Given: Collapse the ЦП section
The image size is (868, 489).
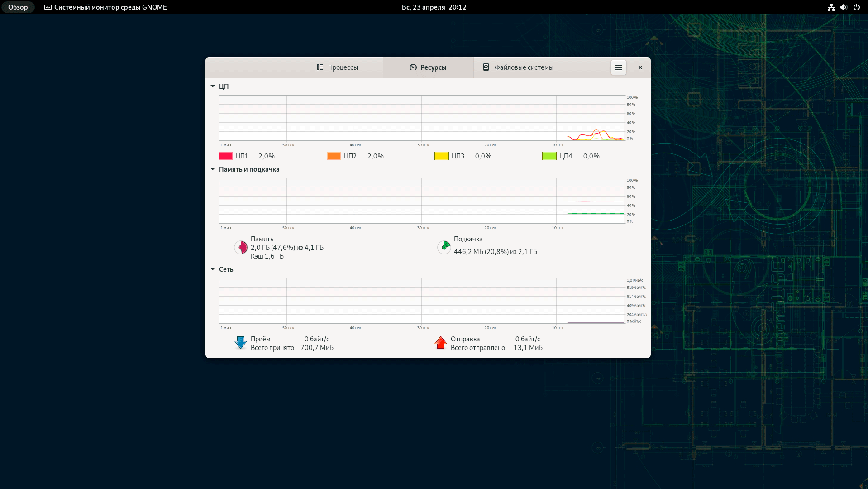Looking at the screenshot, I should click(213, 86).
